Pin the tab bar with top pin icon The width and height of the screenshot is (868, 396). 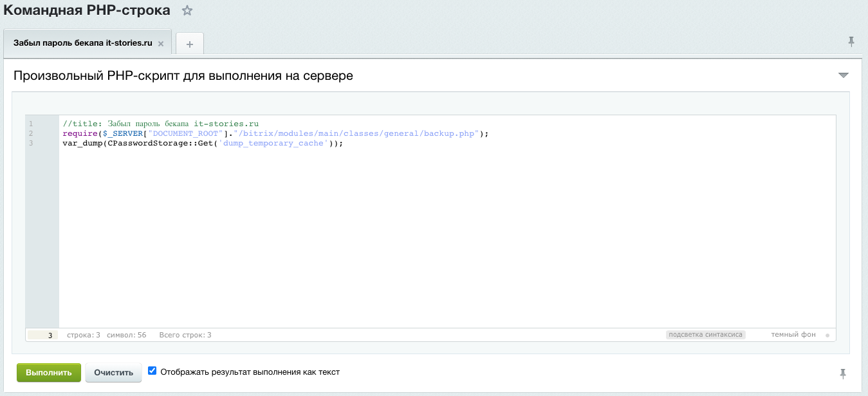tap(851, 42)
